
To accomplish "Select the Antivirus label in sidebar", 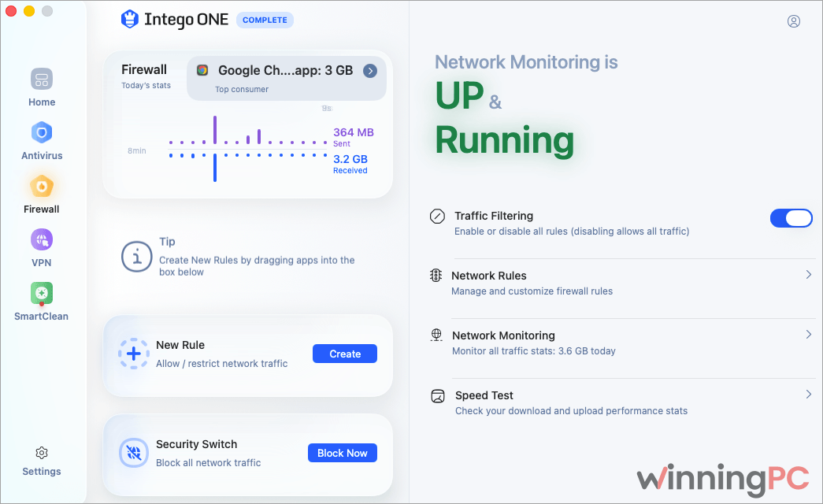I will click(42, 155).
